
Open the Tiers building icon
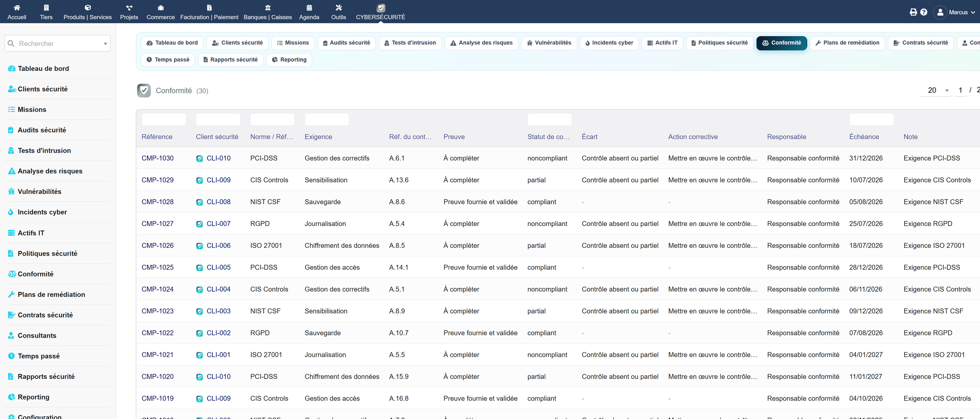coord(46,7)
